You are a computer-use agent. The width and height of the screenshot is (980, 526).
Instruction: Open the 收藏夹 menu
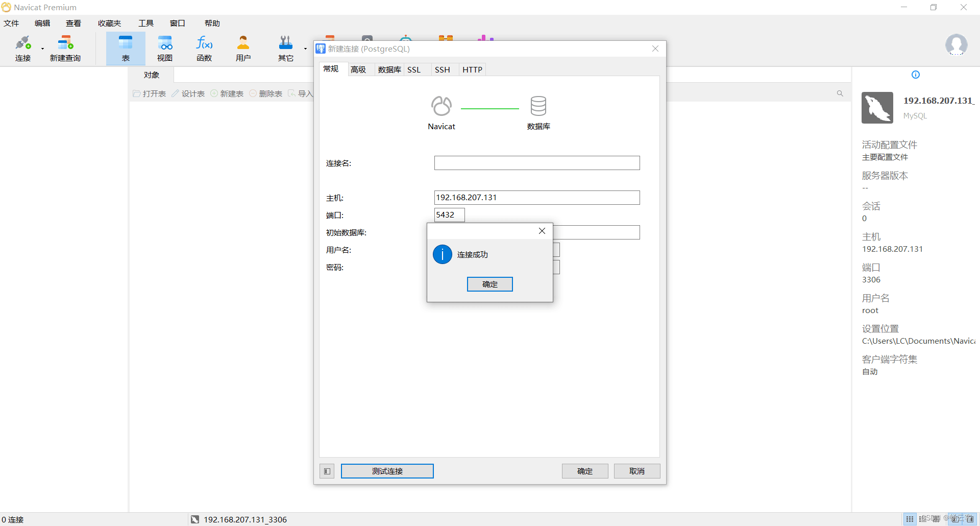110,23
